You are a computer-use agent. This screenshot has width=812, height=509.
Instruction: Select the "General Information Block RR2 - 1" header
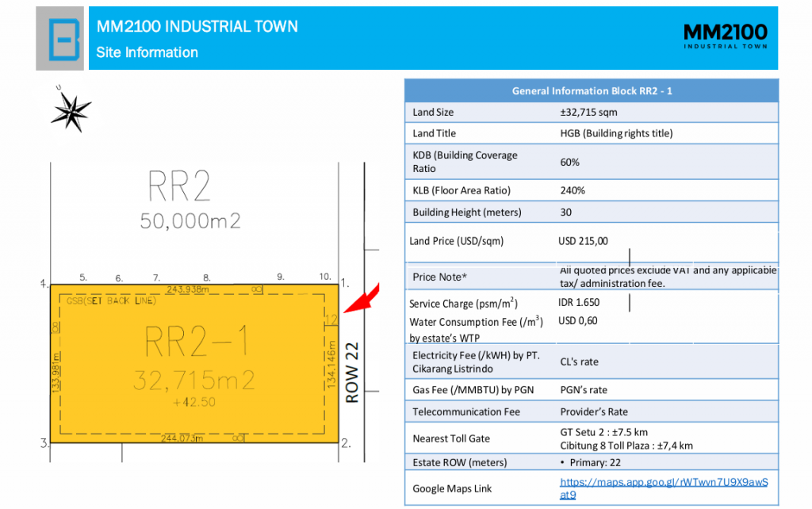(x=592, y=90)
